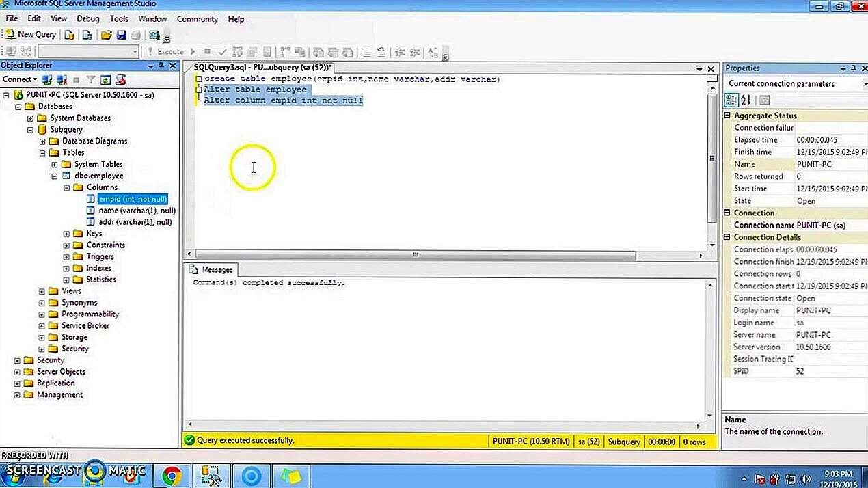Select the name (varchar(1), null) column
The height and width of the screenshot is (488, 868).
(137, 211)
